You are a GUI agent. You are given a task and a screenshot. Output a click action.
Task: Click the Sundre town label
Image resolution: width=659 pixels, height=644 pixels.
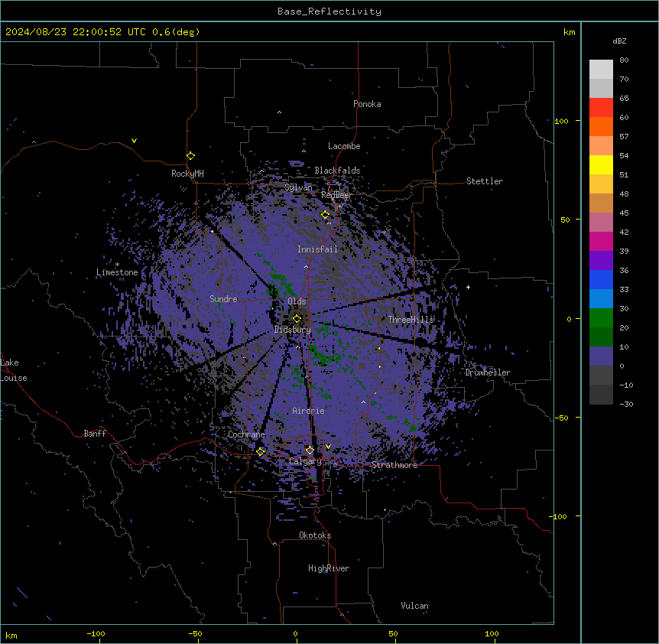pos(223,299)
